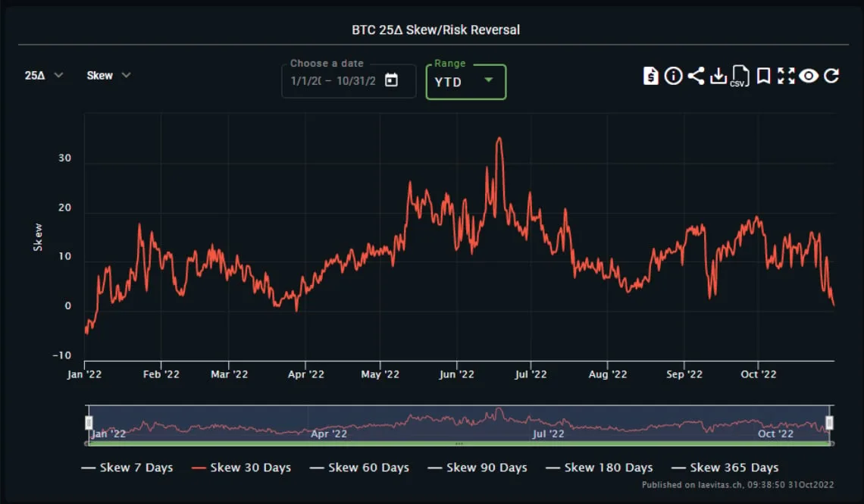864x504 pixels.
Task: Click the 30 y-axis value
Action: (x=64, y=158)
